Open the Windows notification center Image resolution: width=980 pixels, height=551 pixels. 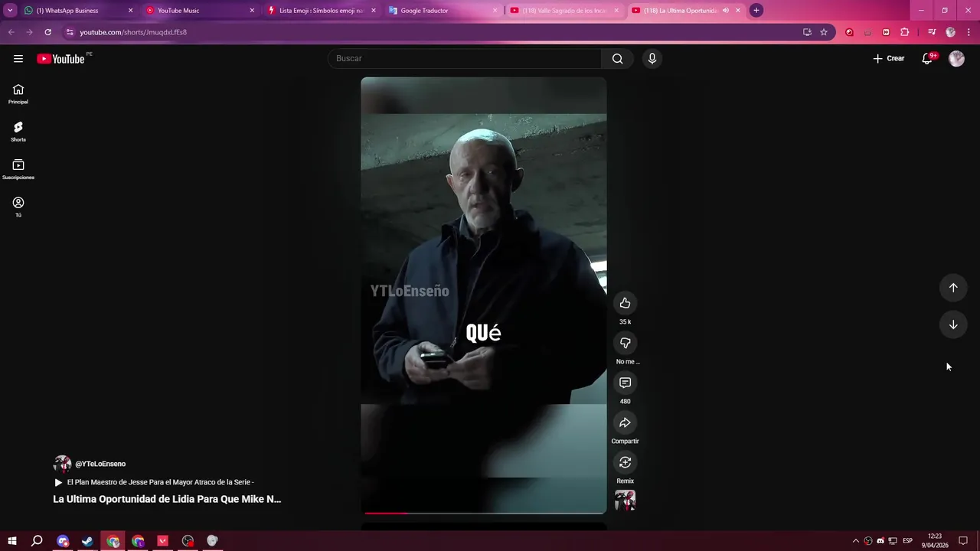963,541
